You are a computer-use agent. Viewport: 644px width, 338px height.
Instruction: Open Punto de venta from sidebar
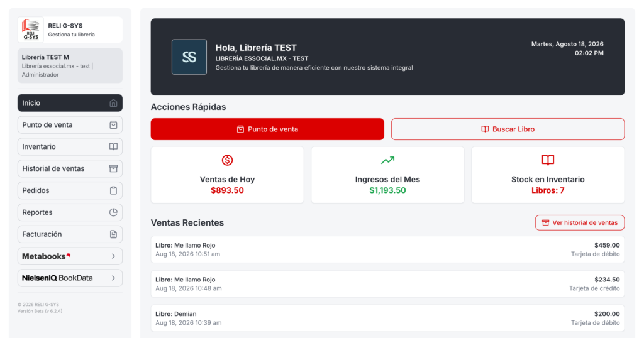[x=70, y=124]
